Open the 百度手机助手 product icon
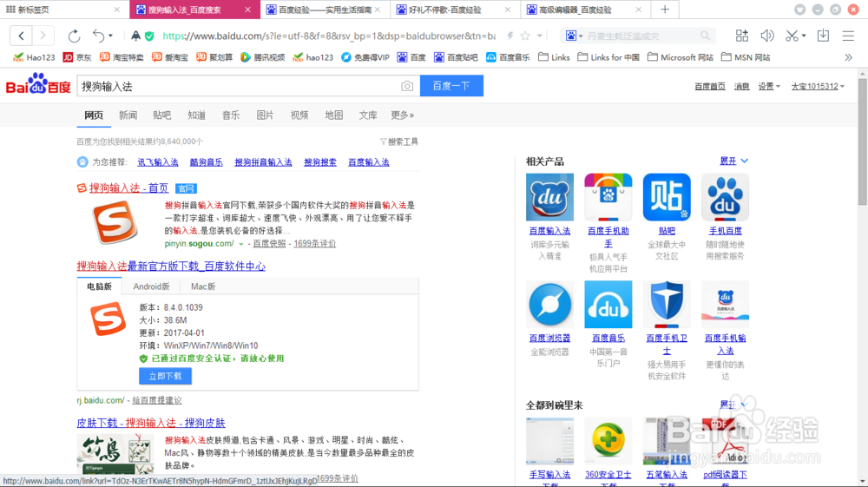 coord(608,197)
